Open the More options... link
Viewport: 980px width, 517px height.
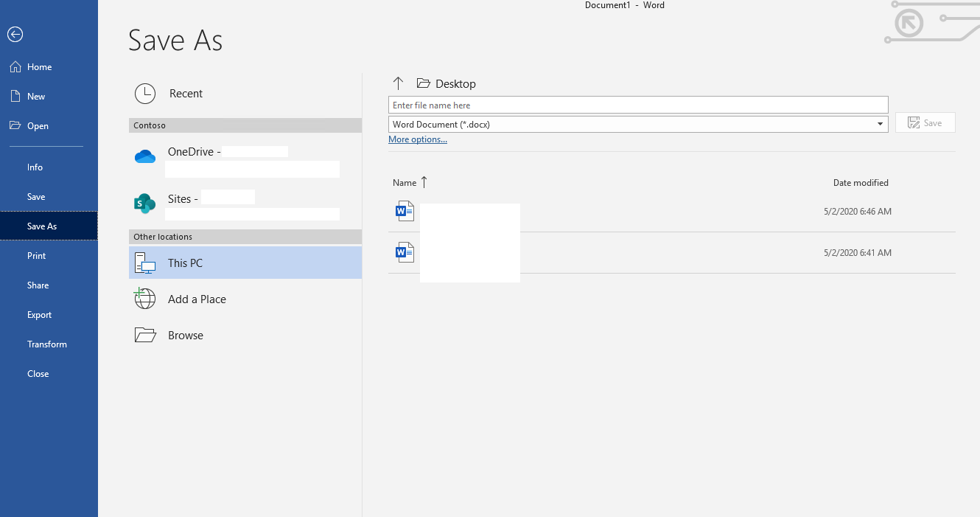(x=417, y=139)
